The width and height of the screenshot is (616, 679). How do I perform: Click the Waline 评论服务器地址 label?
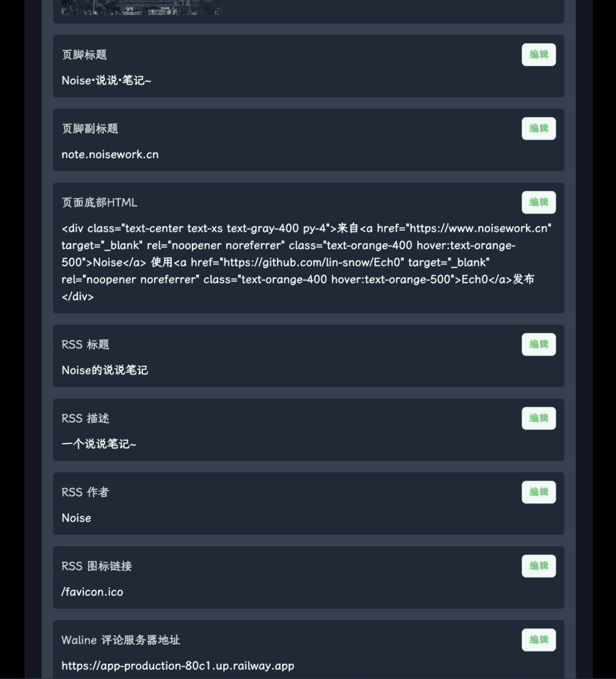pos(121,640)
